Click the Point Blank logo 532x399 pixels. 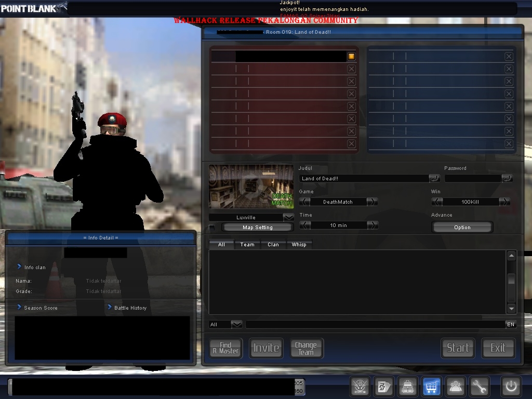click(34, 8)
